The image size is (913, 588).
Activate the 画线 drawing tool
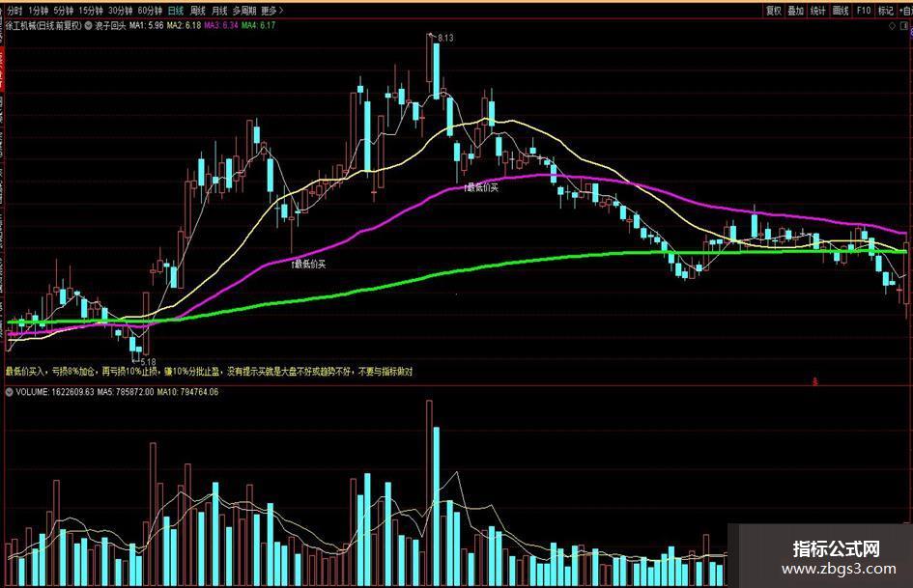[x=841, y=11]
